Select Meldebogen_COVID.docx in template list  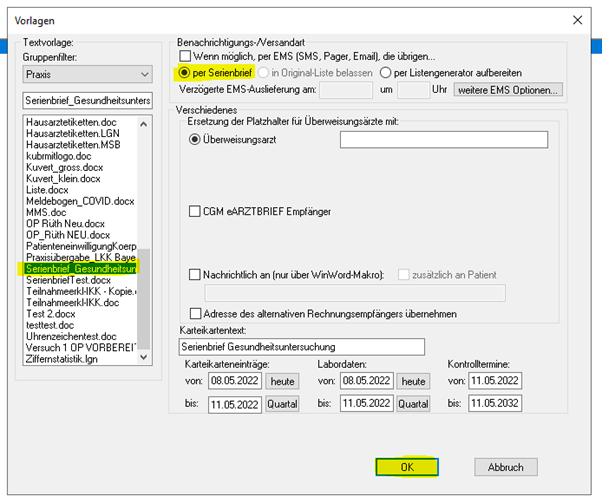80,201
